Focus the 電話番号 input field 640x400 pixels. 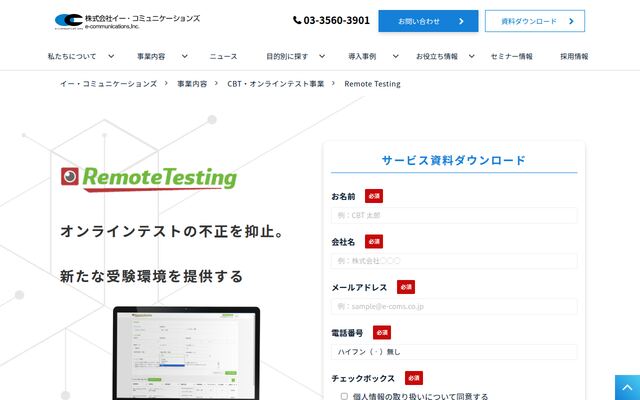click(454, 352)
